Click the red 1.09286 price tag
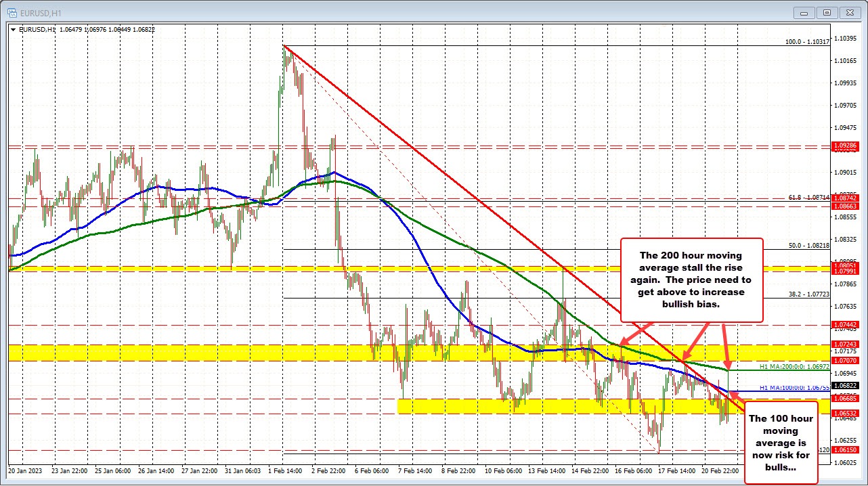The image size is (868, 486). pyautogui.click(x=846, y=145)
